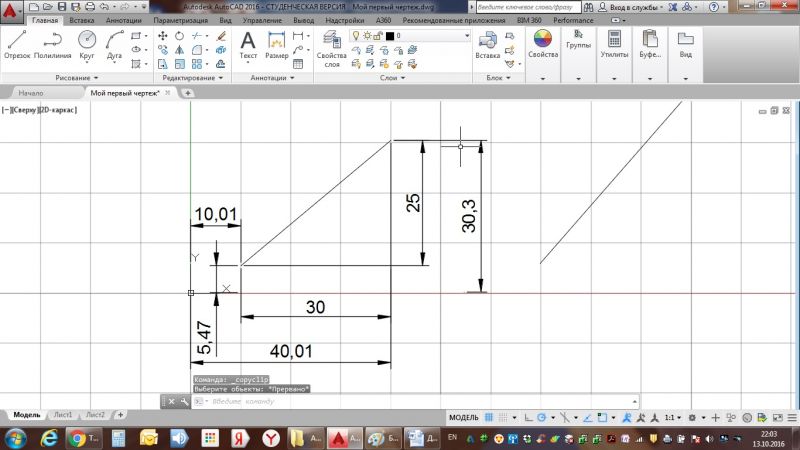Click the black layer color swatch
800x450 pixels.
pos(390,36)
